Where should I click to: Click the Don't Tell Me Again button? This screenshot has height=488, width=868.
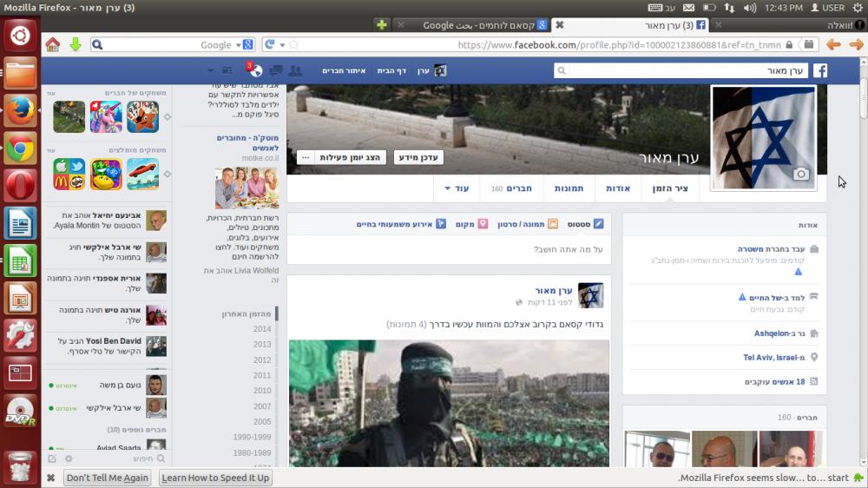click(x=108, y=478)
